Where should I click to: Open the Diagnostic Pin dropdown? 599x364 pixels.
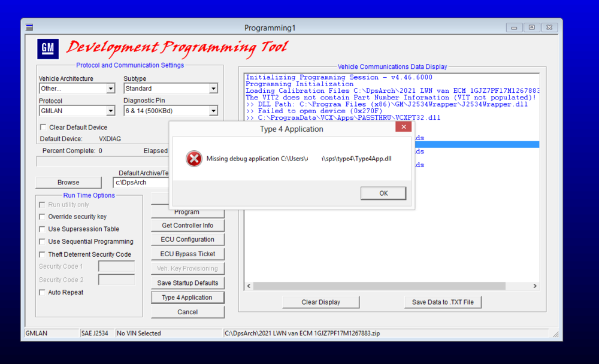tap(213, 111)
